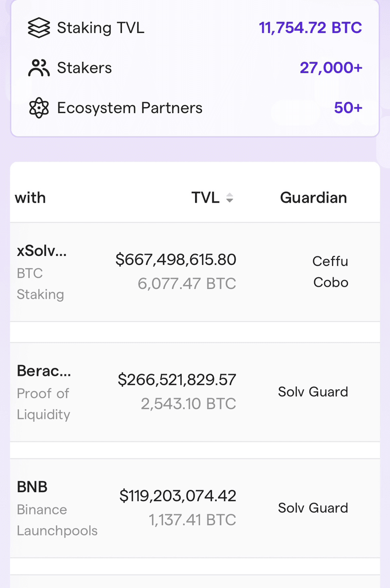390x588 pixels.
Task: Click the 11,754.72 BTC staking total
Action: 310,28
